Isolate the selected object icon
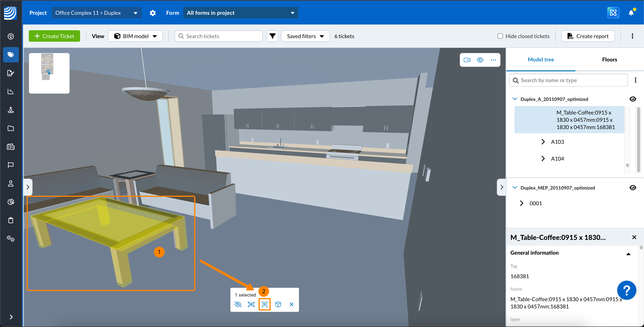The width and height of the screenshot is (644, 327). [x=251, y=304]
